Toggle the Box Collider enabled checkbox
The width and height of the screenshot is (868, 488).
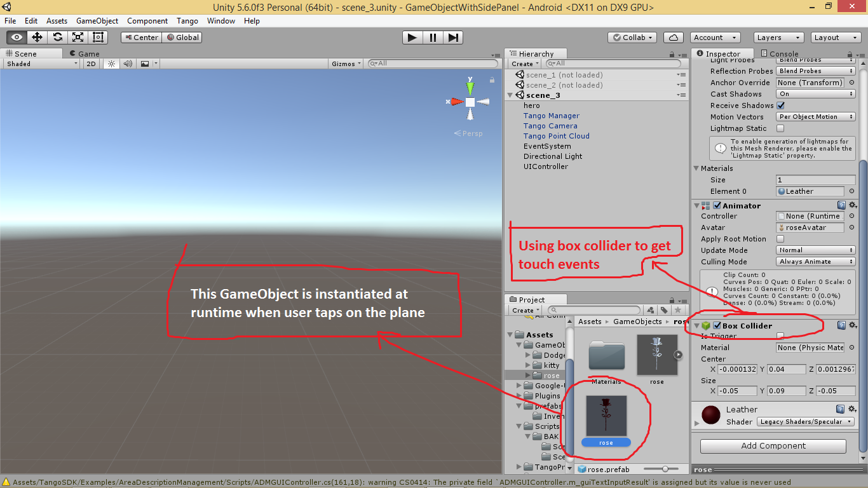[717, 325]
